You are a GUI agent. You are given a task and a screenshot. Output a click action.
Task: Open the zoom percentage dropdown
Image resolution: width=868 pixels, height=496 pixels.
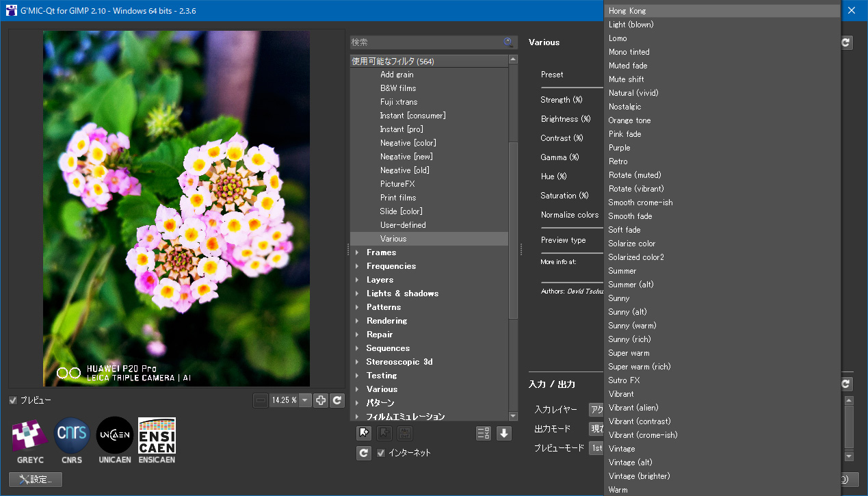[305, 400]
